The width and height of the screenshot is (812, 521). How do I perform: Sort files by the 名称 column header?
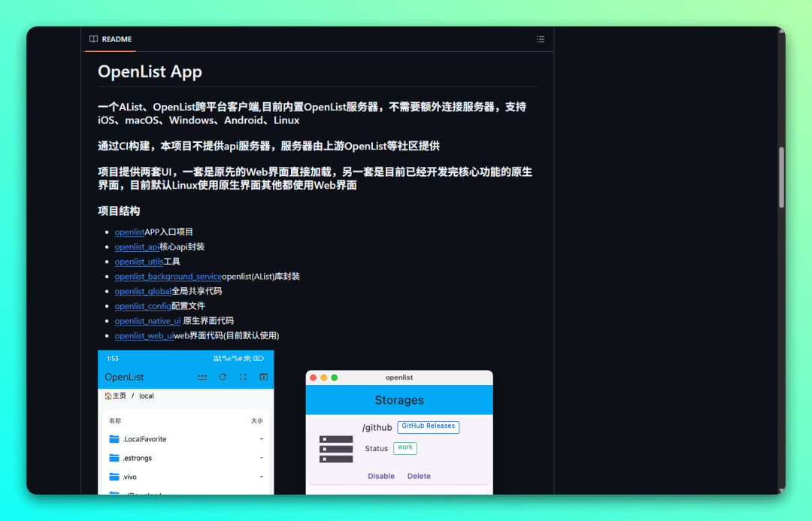[115, 421]
